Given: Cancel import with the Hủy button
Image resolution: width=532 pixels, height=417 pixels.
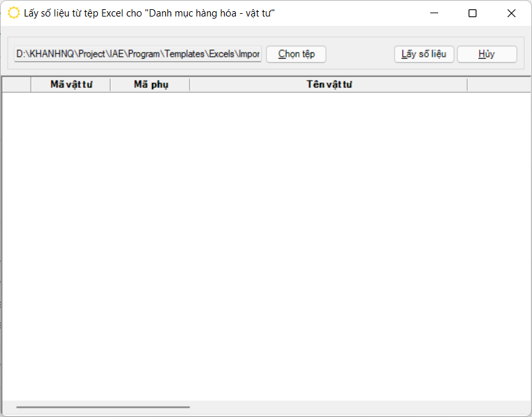Looking at the screenshot, I should (x=486, y=54).
